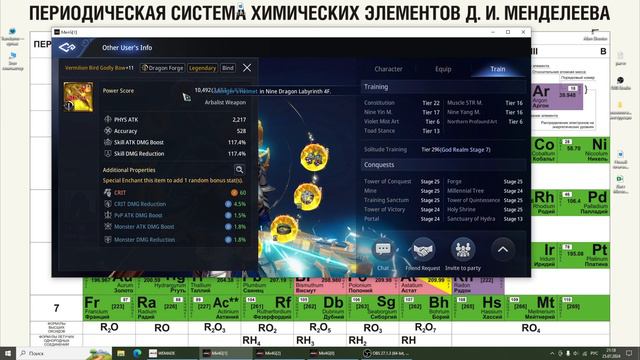This screenshot has width=640, height=360.
Task: Click the Accuracy stat icon
Action: [x=108, y=131]
